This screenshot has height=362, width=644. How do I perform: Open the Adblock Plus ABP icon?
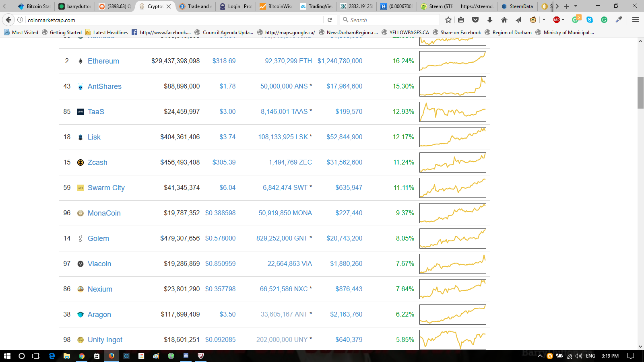(x=557, y=20)
